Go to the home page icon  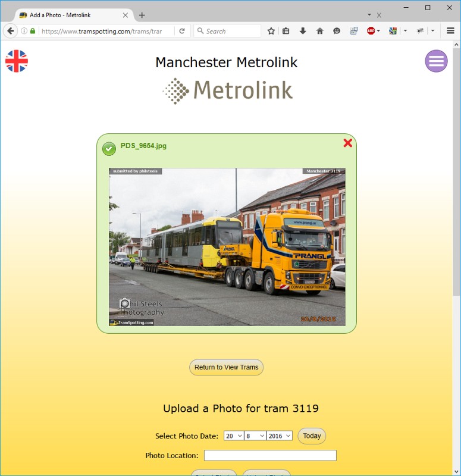point(320,31)
